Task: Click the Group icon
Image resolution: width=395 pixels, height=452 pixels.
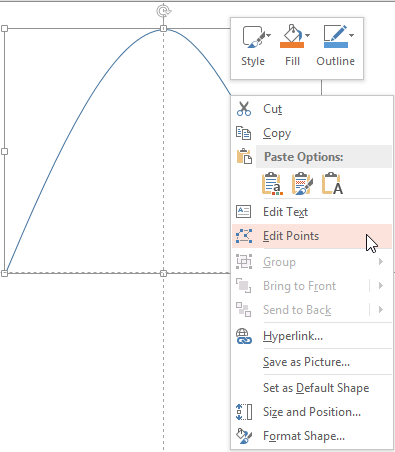Action: (x=244, y=262)
